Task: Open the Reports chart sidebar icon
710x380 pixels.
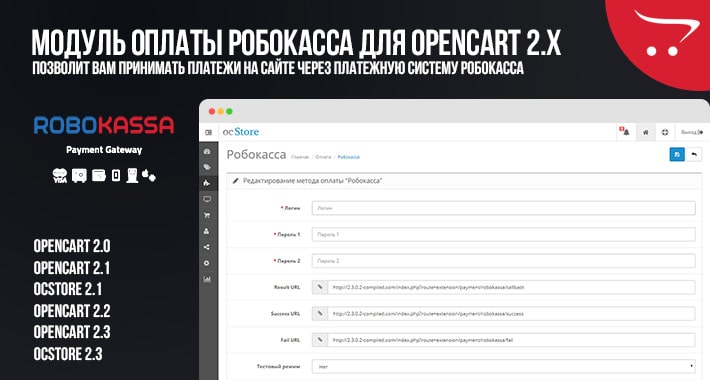Action: pos(207,279)
